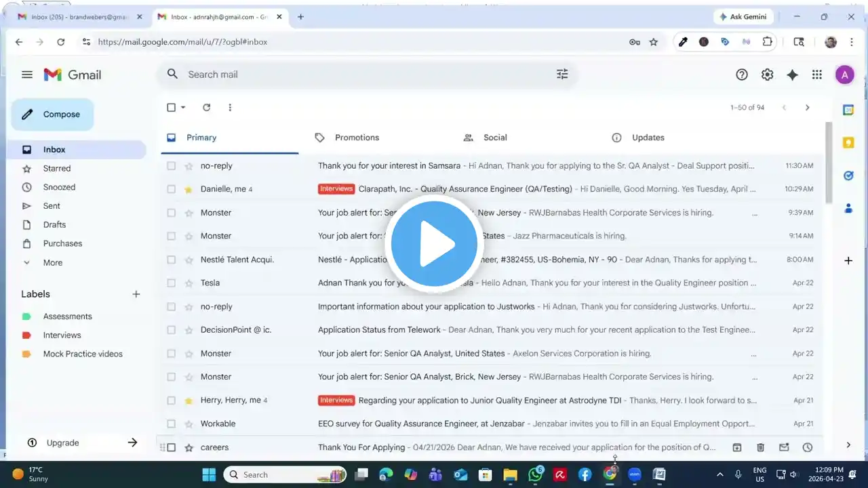Open the purple account avatar A

pyautogui.click(x=844, y=75)
